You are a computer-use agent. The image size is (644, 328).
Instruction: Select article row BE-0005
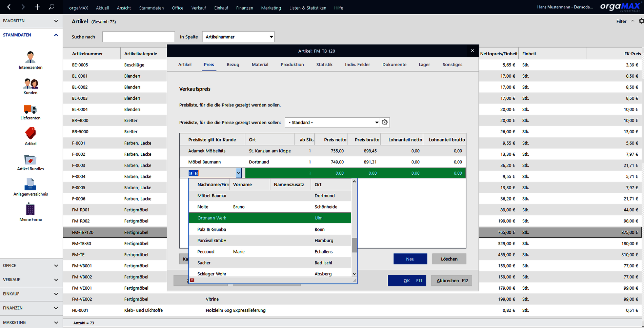pyautogui.click(x=115, y=65)
